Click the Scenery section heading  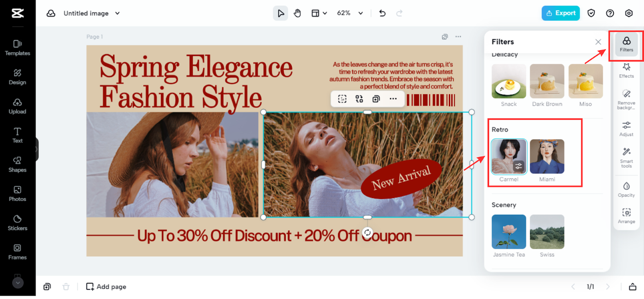504,205
